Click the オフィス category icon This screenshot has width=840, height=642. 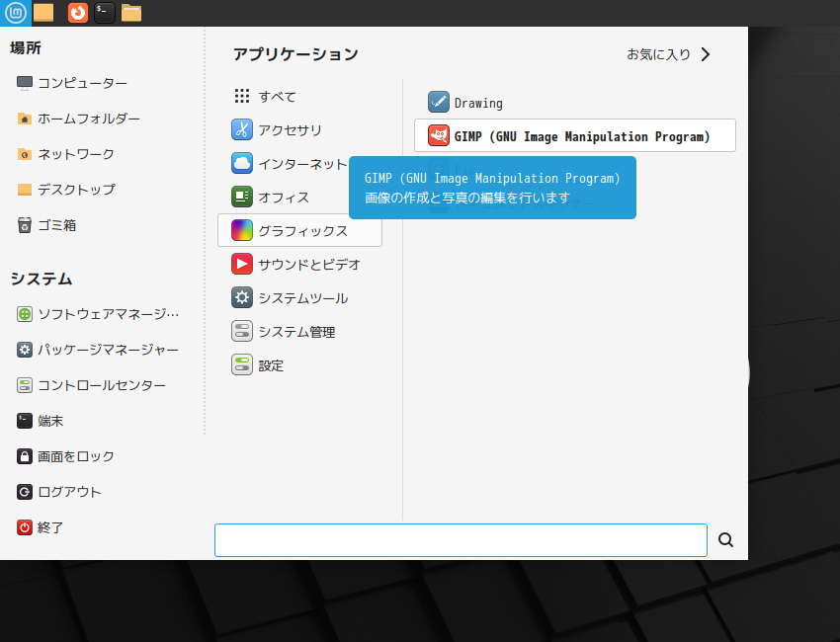(x=242, y=197)
